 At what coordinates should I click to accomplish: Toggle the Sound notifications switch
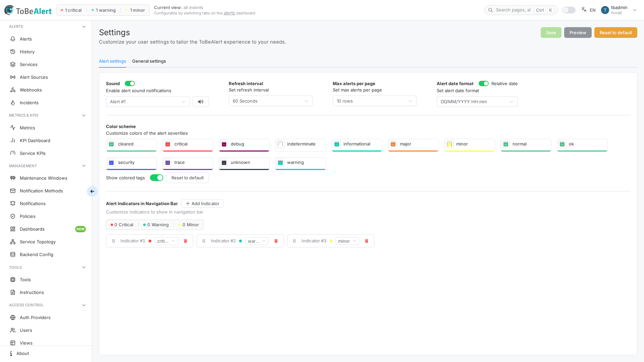tap(130, 83)
